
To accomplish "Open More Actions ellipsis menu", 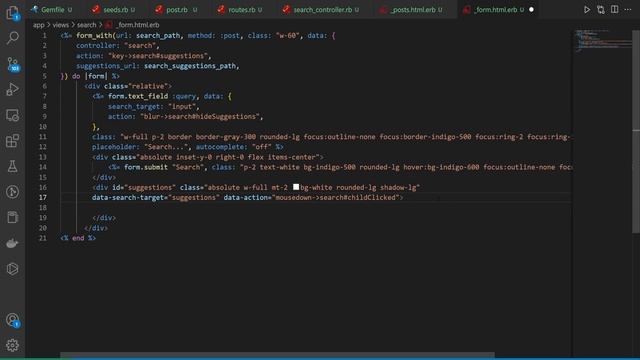I will click(628, 9).
